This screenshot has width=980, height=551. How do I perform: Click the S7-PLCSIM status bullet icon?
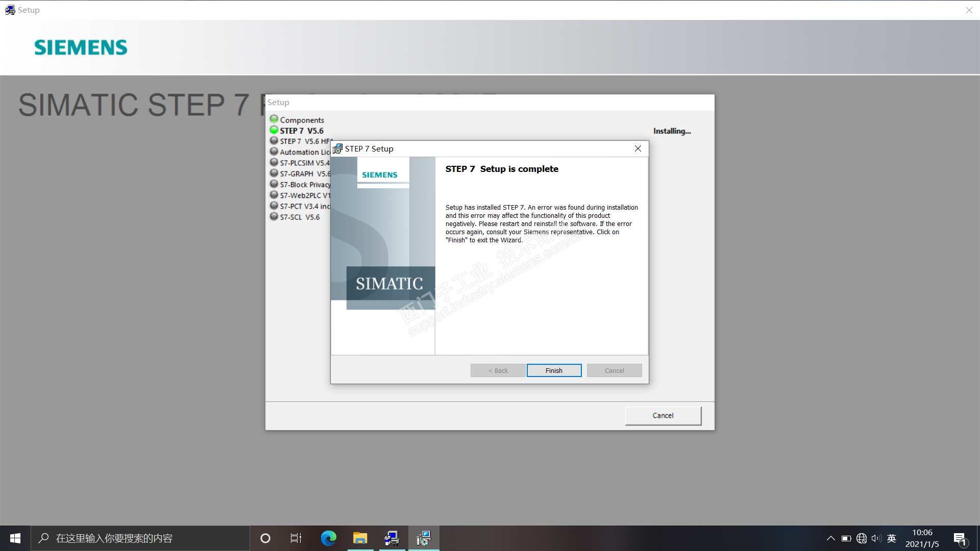(274, 162)
